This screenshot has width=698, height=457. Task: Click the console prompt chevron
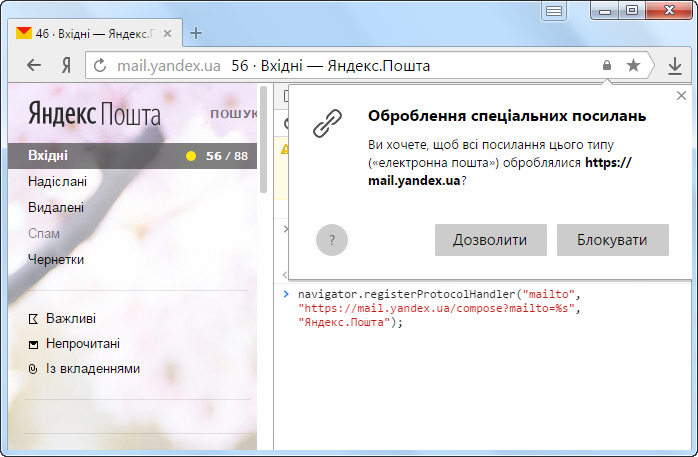(x=286, y=294)
